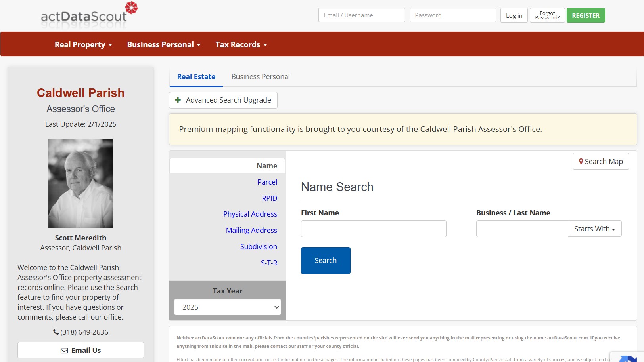Focus the Email / Username field
The height and width of the screenshot is (362, 644).
(362, 15)
